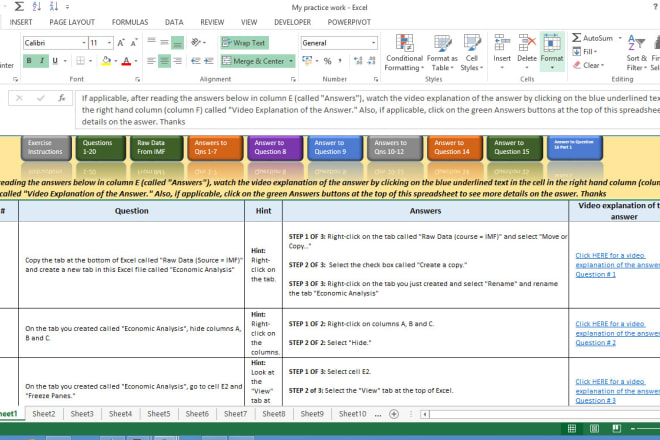Increase decimal places icon
This screenshot has width=660, height=440.
[358, 61]
